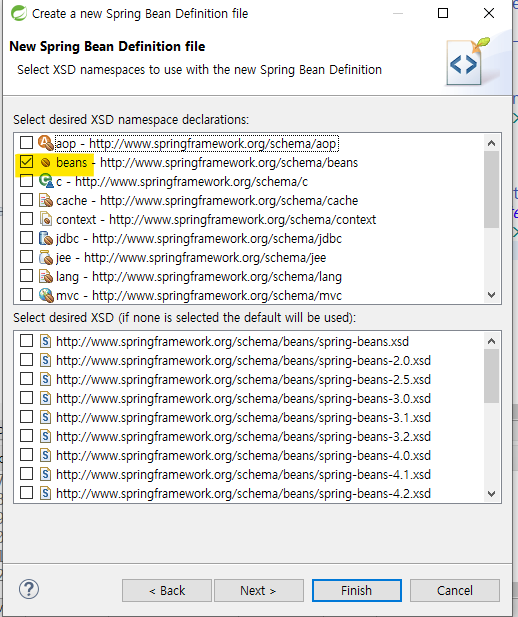Check the spring-beans-2.5.xsd checkbox

click(26, 379)
